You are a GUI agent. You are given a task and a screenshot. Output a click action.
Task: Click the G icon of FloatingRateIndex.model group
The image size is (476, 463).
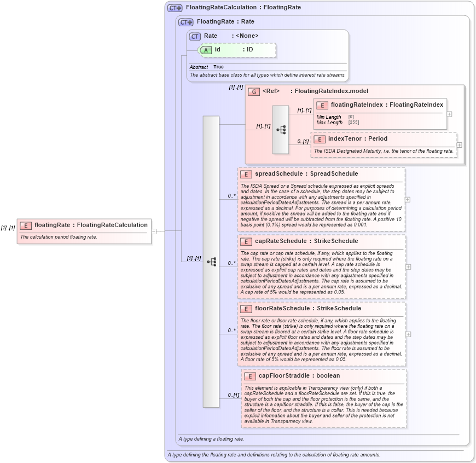pos(253,91)
